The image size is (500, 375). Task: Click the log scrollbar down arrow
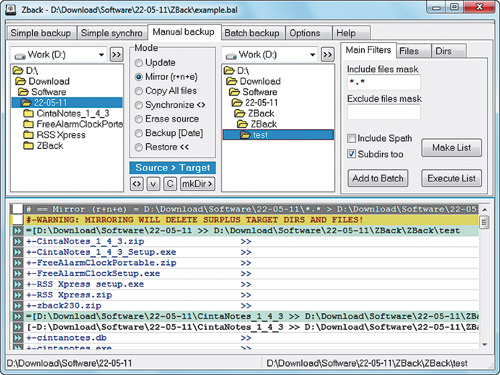(x=484, y=344)
